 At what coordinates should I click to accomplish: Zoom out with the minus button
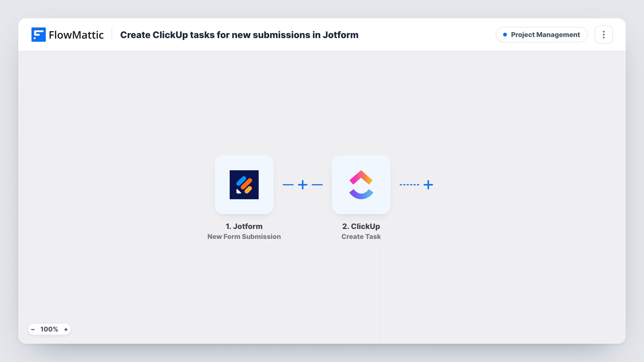pos(33,329)
